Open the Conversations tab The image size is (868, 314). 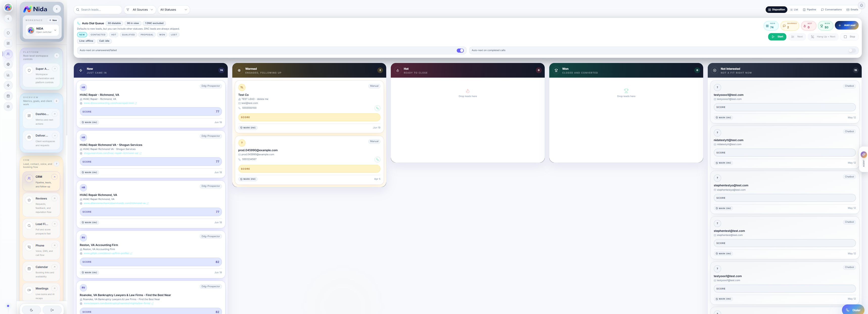pyautogui.click(x=831, y=10)
